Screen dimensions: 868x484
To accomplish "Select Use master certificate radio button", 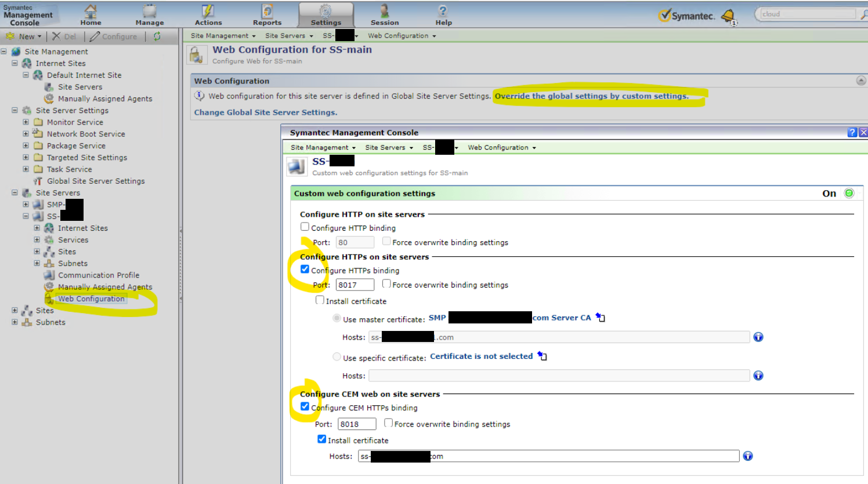I will [337, 318].
